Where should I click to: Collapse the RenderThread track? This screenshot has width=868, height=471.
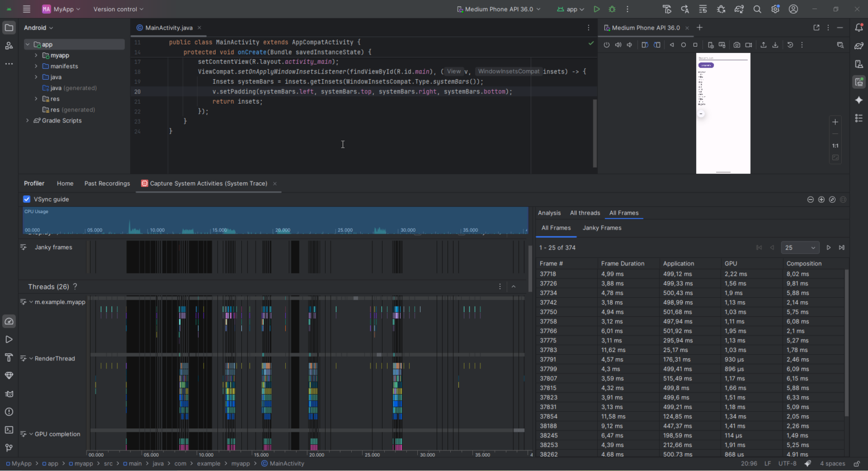tap(31, 359)
